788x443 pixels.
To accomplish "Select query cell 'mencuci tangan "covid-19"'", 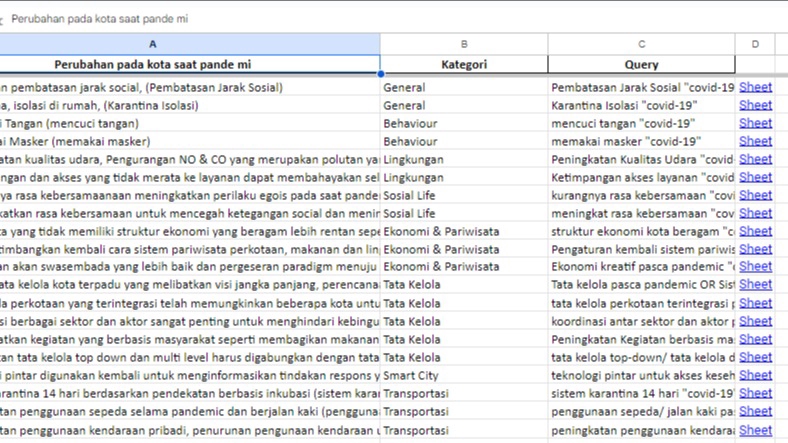I will pos(641,124).
